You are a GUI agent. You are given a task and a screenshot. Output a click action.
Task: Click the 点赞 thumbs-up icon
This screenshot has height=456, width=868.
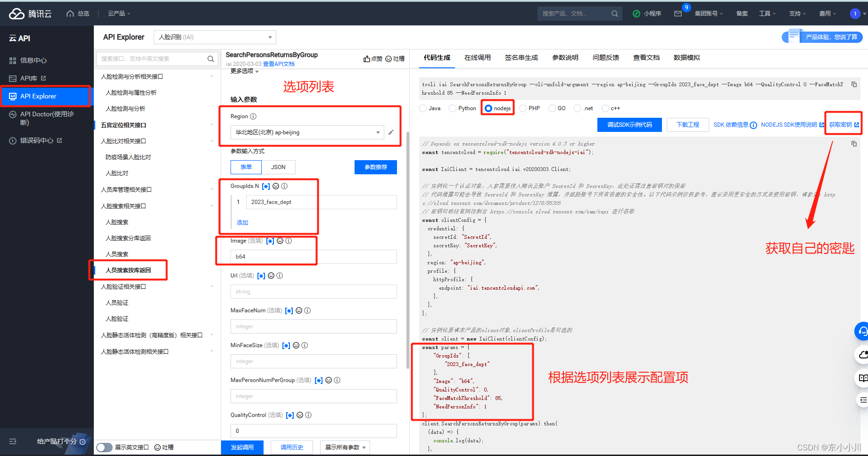click(x=367, y=59)
